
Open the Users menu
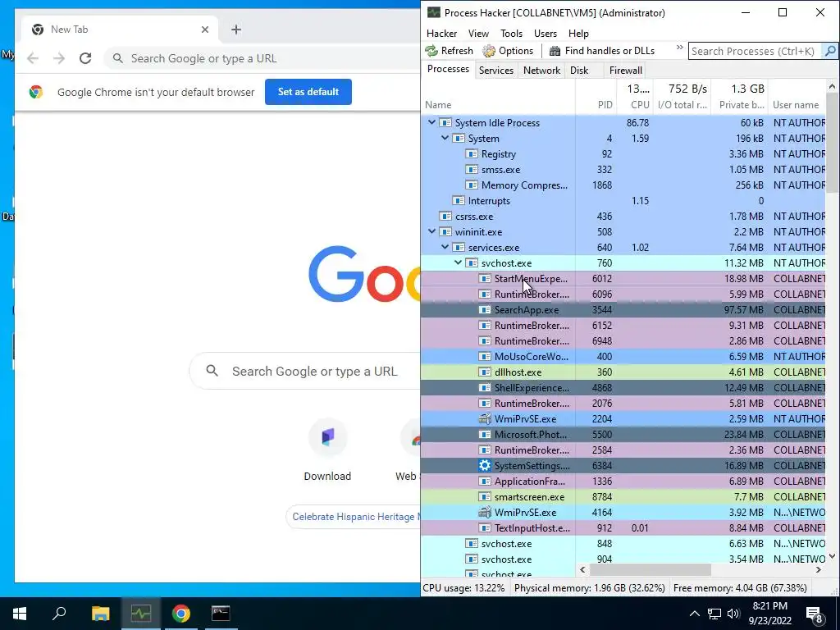546,33
